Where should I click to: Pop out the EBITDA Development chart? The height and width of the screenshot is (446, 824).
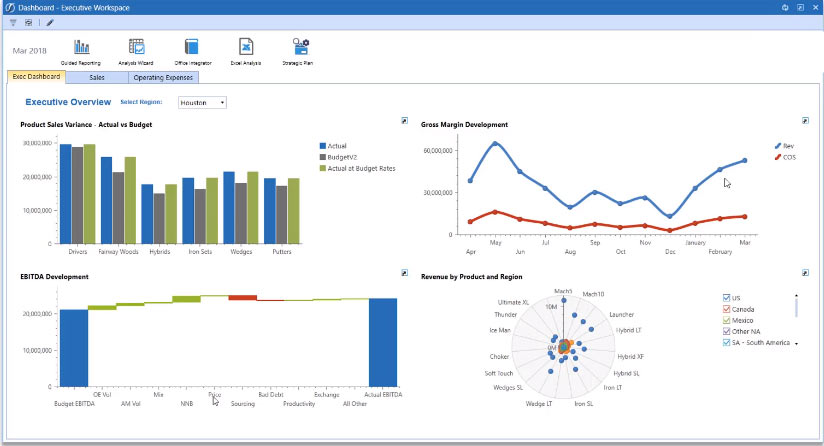pos(404,272)
